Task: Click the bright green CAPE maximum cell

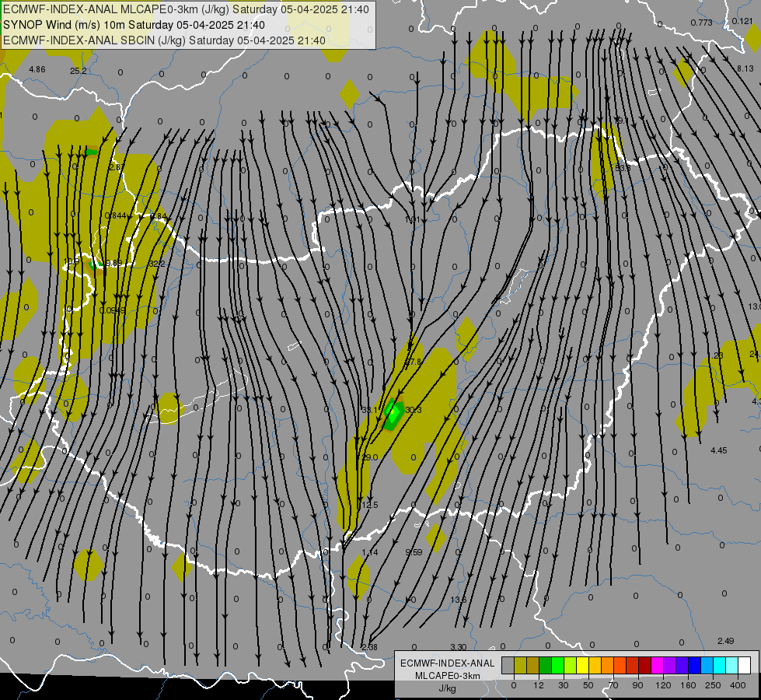Action: pos(393,412)
